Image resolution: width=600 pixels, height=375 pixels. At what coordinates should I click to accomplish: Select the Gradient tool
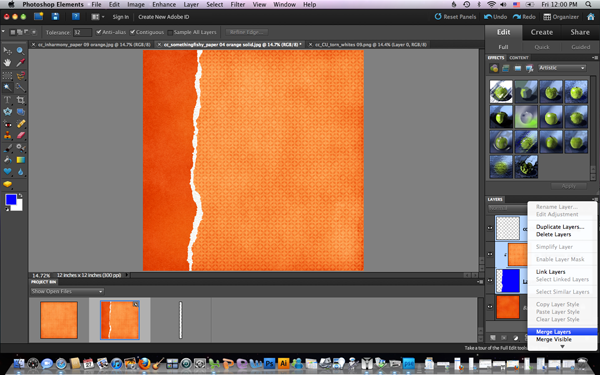20,160
